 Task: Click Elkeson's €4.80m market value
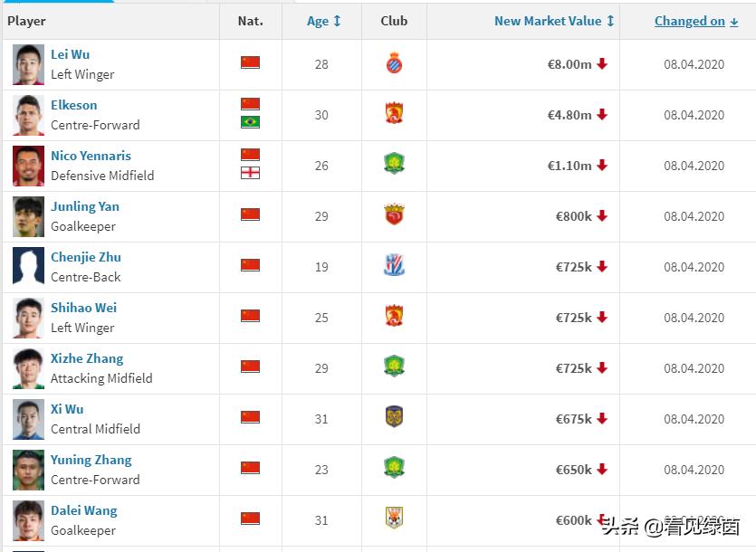click(569, 115)
